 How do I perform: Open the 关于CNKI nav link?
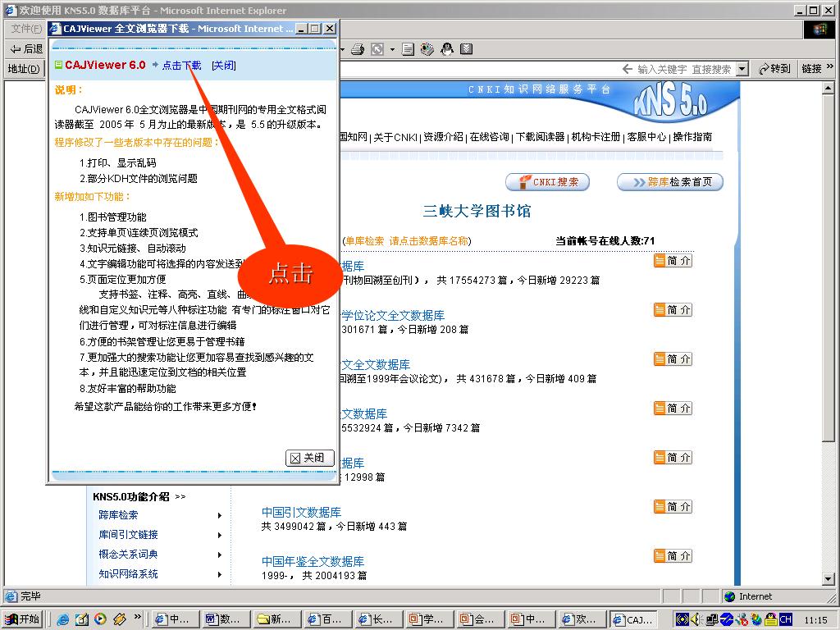pos(395,137)
